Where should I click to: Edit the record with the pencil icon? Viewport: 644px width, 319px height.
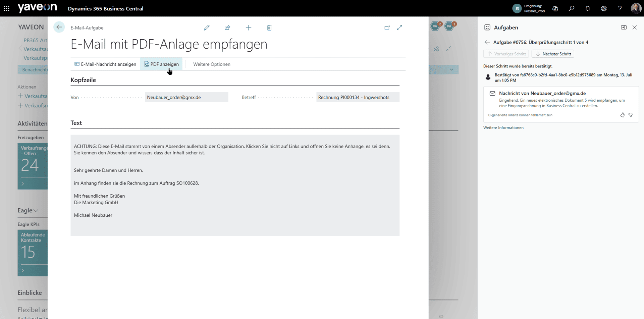pyautogui.click(x=207, y=28)
